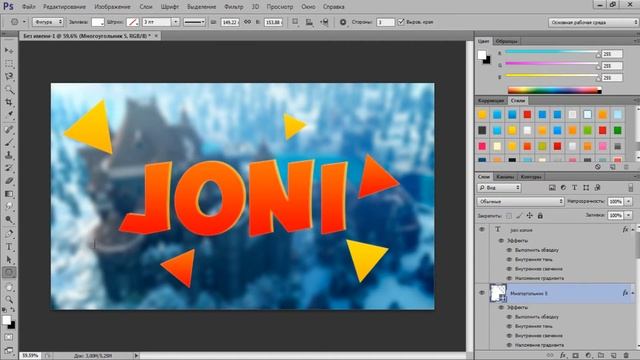640x360 pixels.
Task: Open fill color swatch in options bar
Action: (x=98, y=22)
